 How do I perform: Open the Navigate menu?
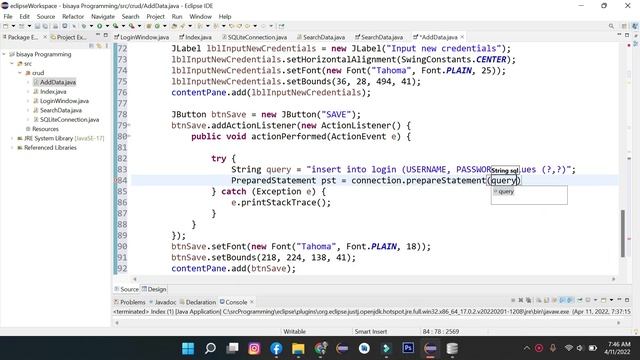coord(102,16)
